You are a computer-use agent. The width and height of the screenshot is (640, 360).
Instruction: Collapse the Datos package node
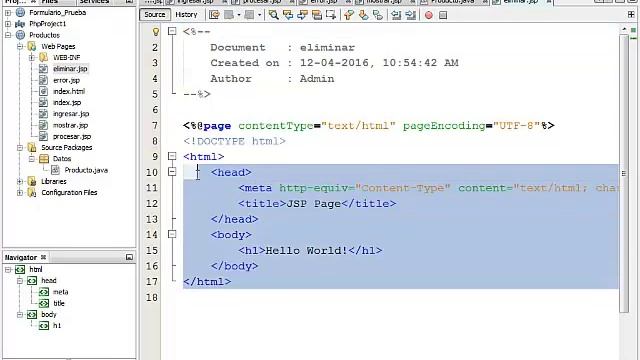click(31, 159)
